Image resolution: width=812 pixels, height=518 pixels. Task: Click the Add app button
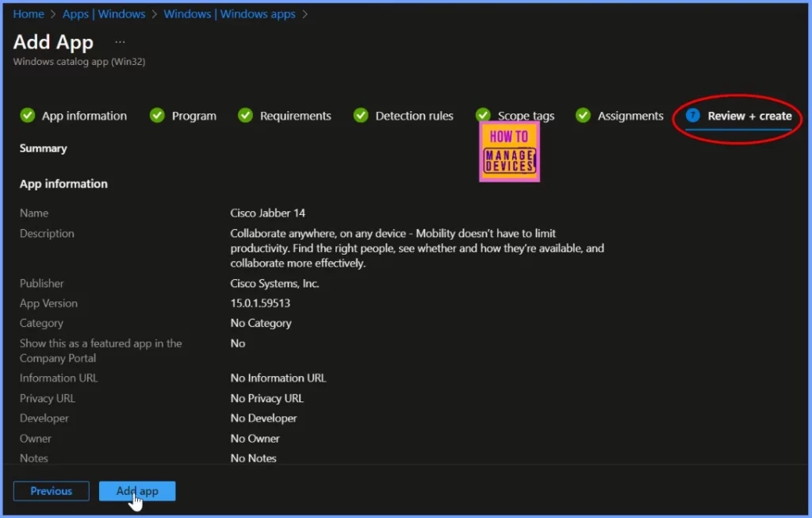(x=137, y=490)
